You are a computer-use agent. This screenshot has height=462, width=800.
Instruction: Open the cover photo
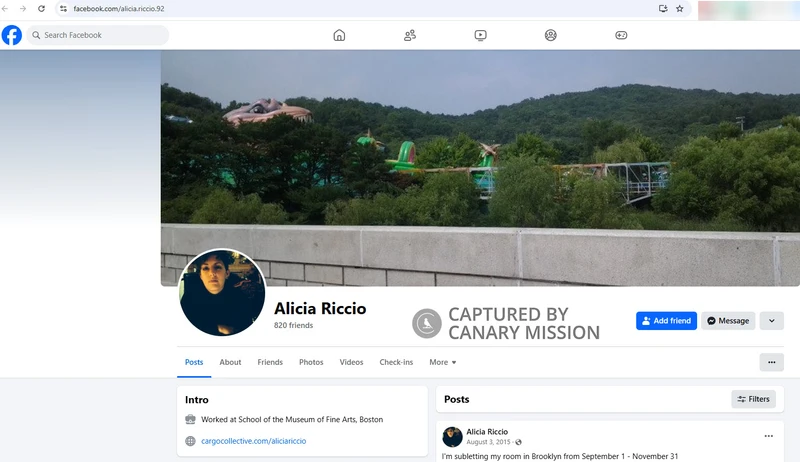480,168
